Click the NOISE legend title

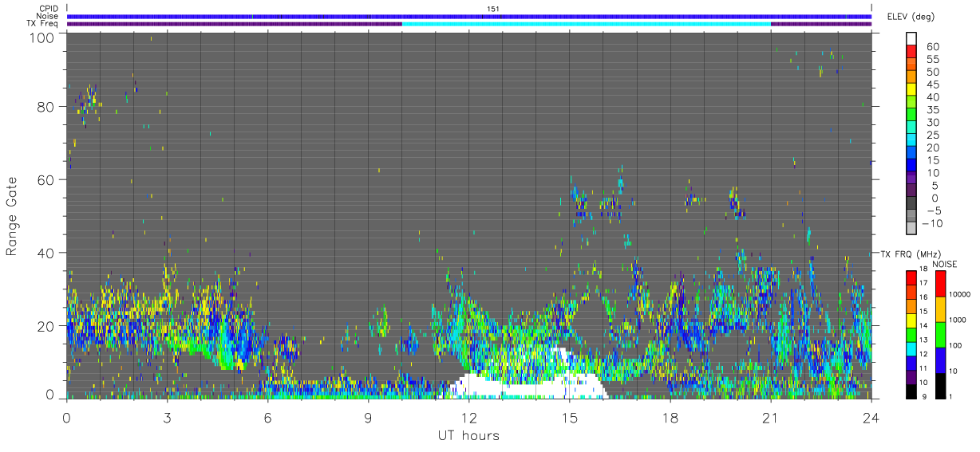click(x=946, y=264)
